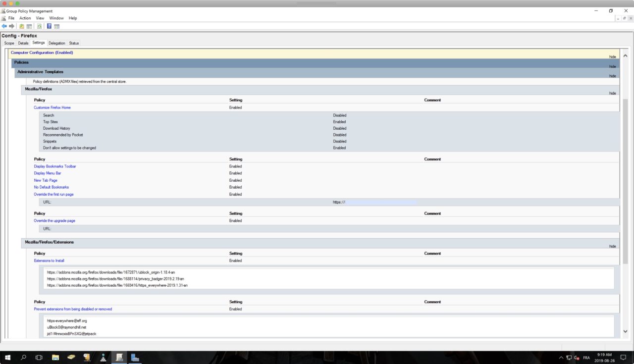Open Help via the question mark icon
The image size is (634, 364).
(50, 26)
